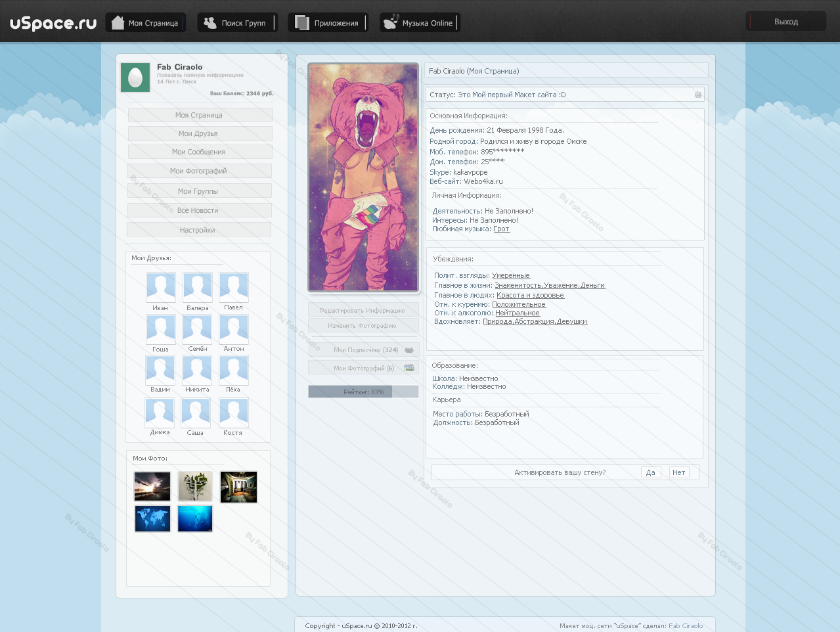This screenshot has height=632, width=840.
Task: Click the Веб-сайт: Webo4ka.ru text
Action: click(x=466, y=182)
